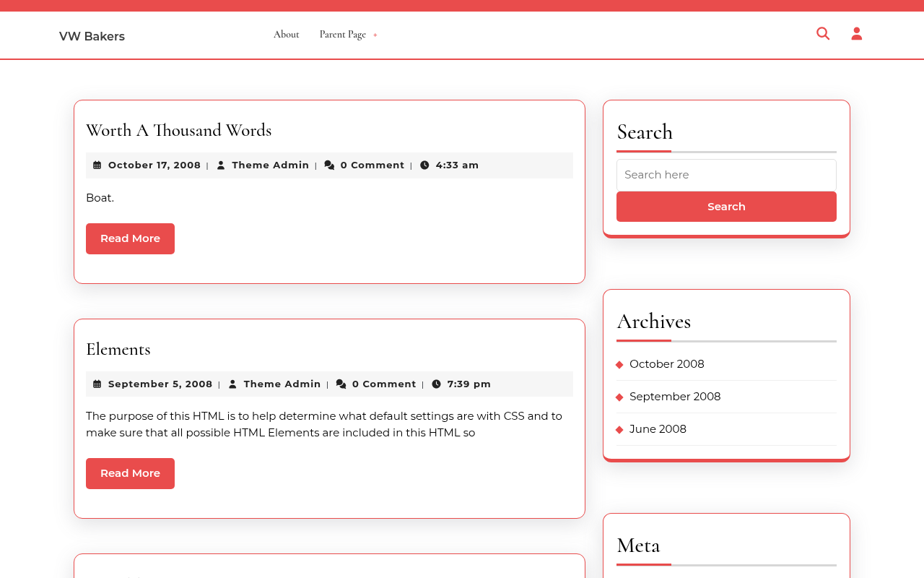The height and width of the screenshot is (578, 924).
Task: Expand the Parent Page submenu plus
Action: click(375, 35)
